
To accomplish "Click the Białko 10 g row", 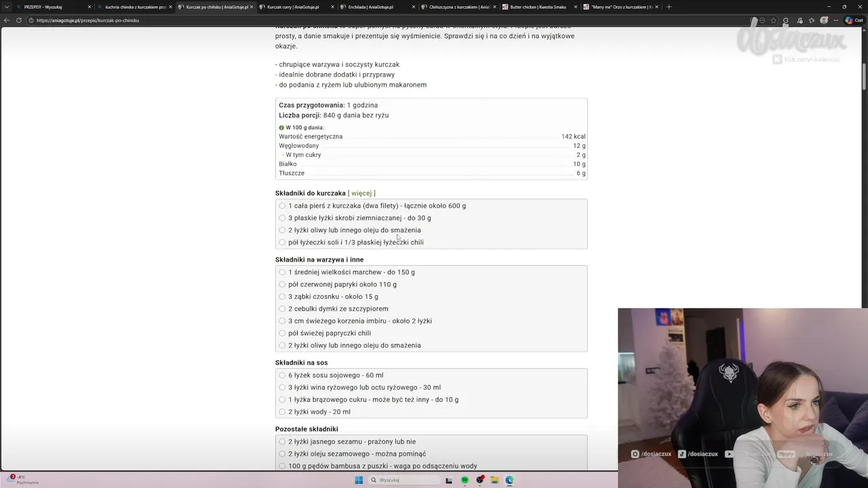I will coord(432,164).
